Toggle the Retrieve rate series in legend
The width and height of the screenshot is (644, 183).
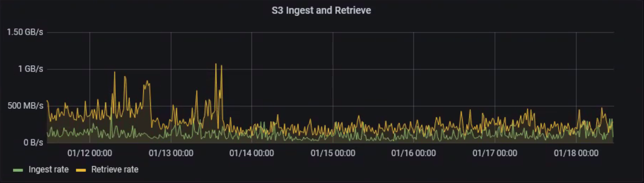pyautogui.click(x=115, y=169)
